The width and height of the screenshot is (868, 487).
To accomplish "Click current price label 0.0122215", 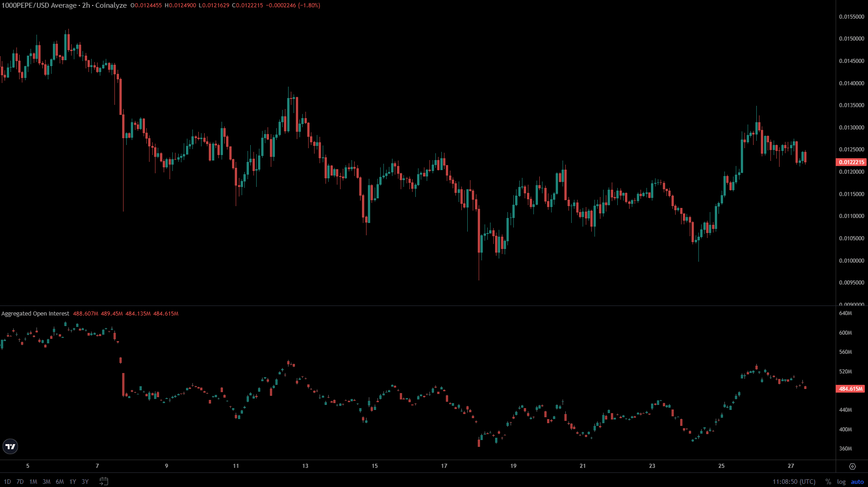I will [852, 162].
